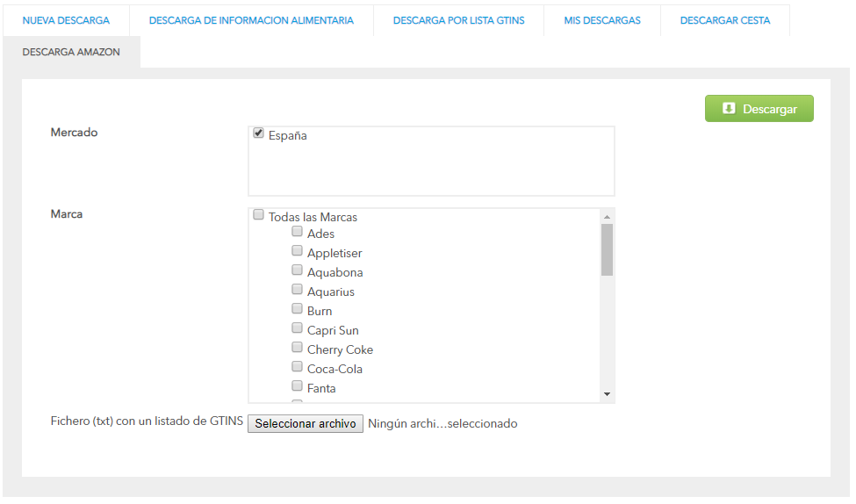The image size is (856, 504).
Task: Open the Nueva Descarga tab
Action: pyautogui.click(x=66, y=20)
